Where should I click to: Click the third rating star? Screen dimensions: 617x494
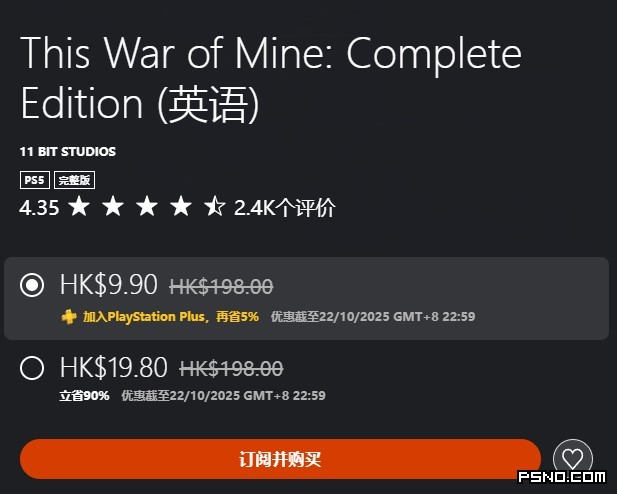coord(147,207)
